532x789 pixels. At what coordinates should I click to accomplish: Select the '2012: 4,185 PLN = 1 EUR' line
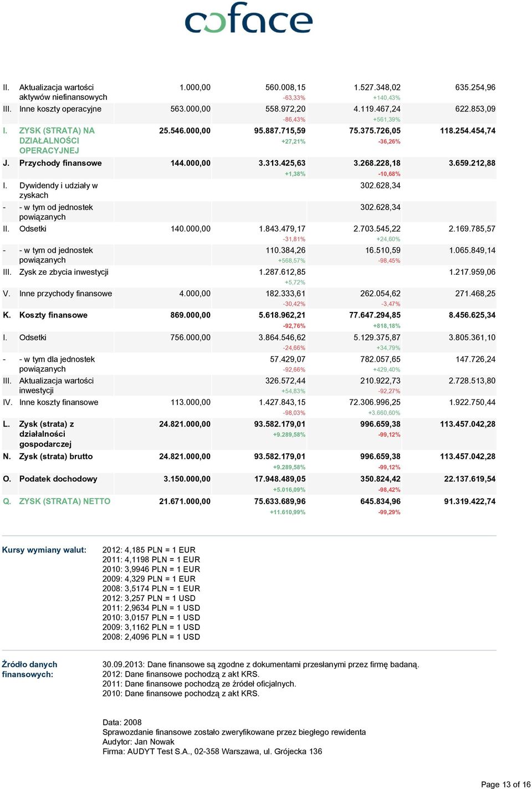(149, 550)
